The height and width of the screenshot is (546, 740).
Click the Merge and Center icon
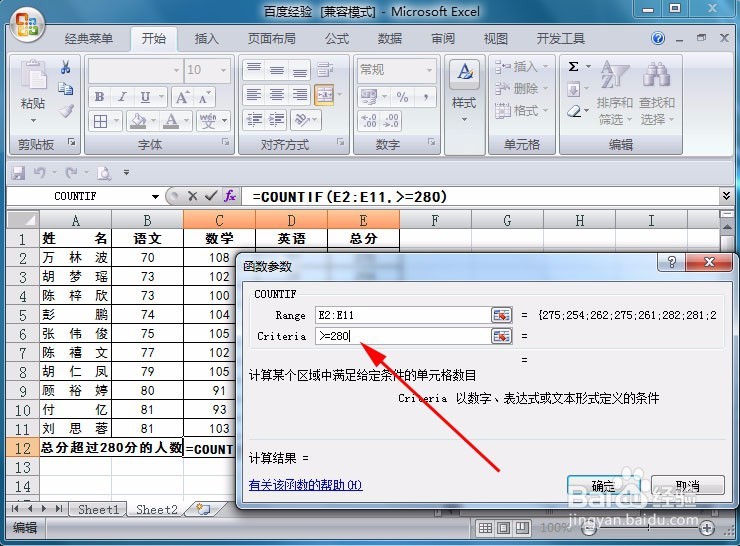pyautogui.click(x=325, y=95)
